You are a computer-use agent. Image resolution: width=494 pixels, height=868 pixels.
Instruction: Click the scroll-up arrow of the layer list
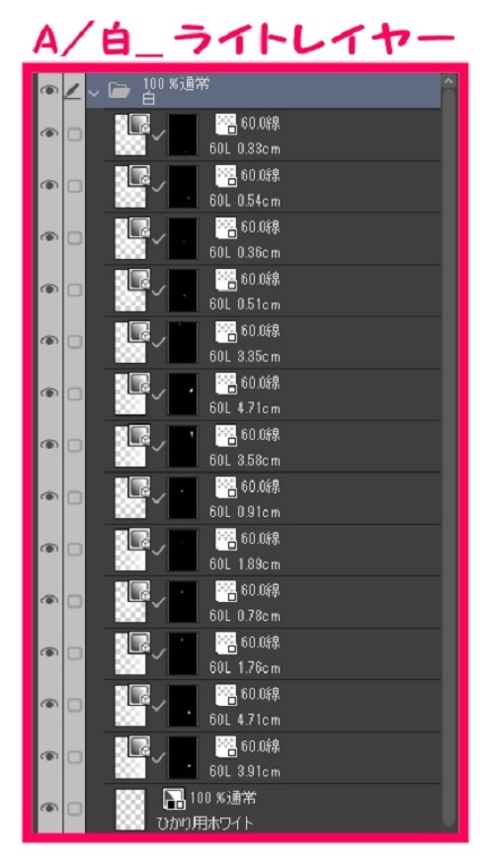pos(449,82)
